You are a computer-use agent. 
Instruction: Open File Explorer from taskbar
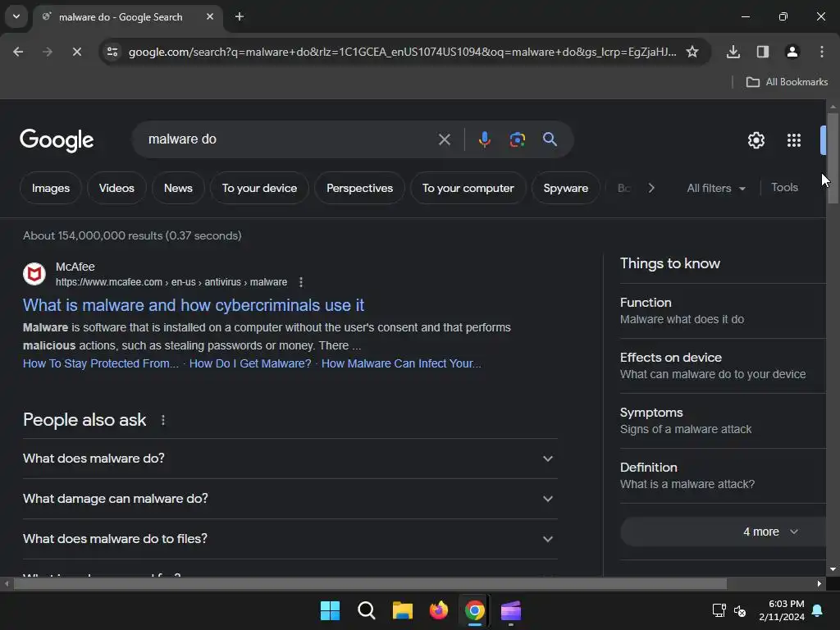click(x=402, y=610)
